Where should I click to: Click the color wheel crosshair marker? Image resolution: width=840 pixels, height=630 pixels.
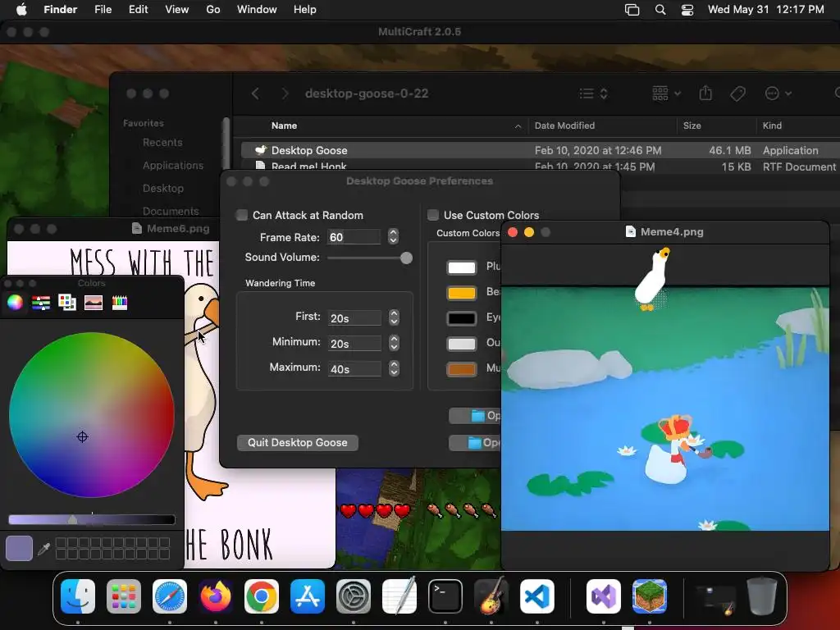point(82,437)
